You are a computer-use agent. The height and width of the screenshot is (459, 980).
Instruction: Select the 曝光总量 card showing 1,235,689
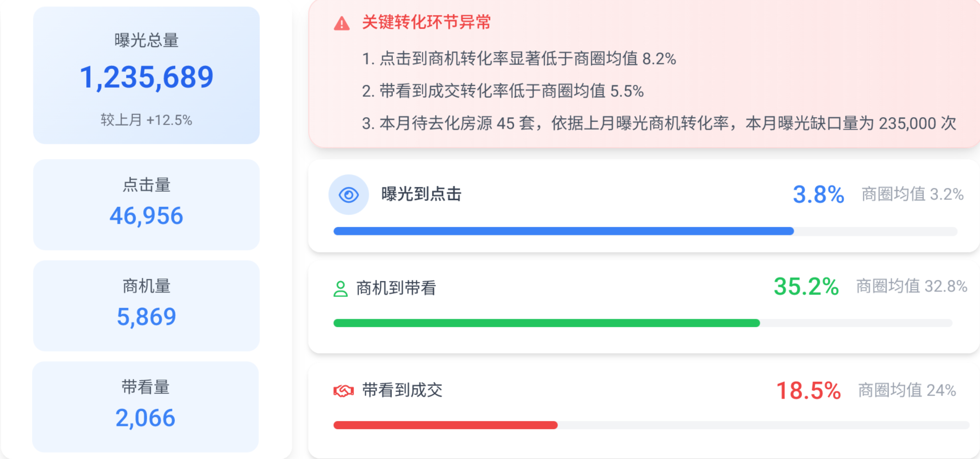pos(147,76)
